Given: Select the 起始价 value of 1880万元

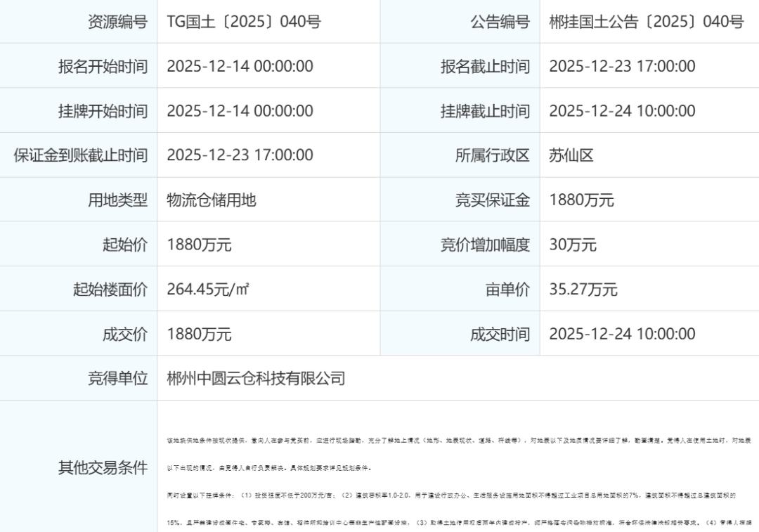Looking at the screenshot, I should point(199,245).
